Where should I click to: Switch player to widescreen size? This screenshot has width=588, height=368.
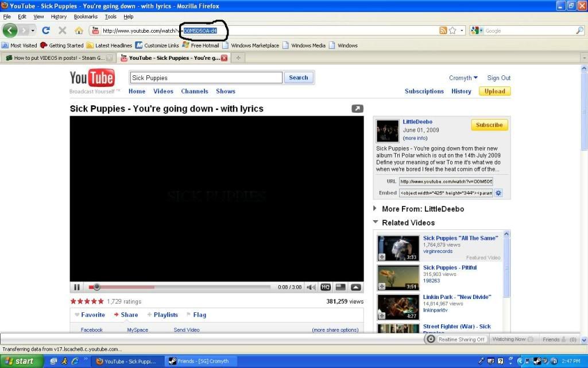pos(341,287)
